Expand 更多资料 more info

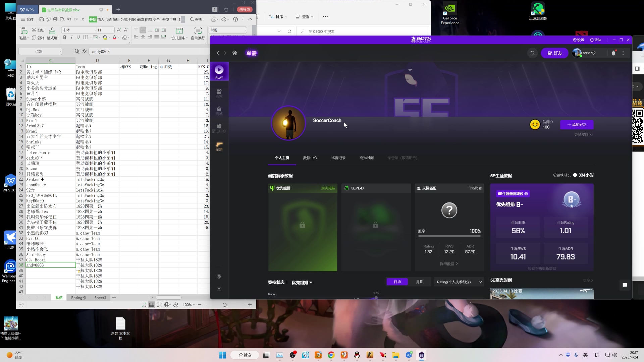584,135
